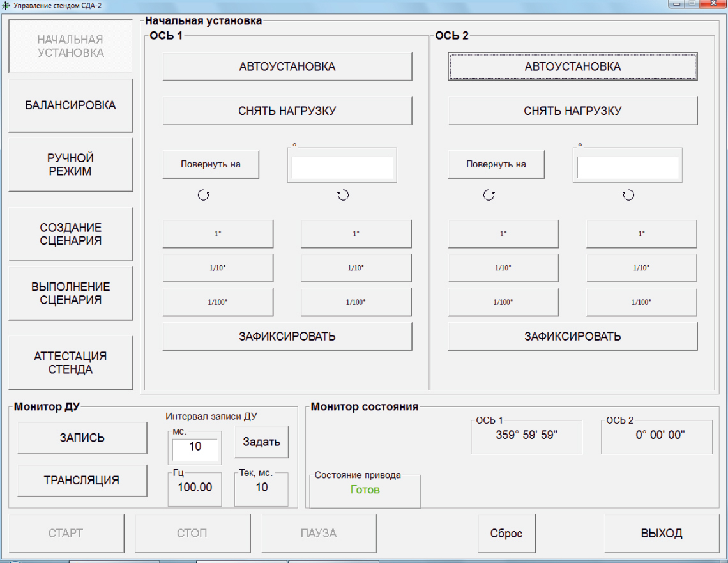The image size is (728, 563).
Task: Click Повернуть на button in ОСЬ 1
Action: tap(211, 164)
